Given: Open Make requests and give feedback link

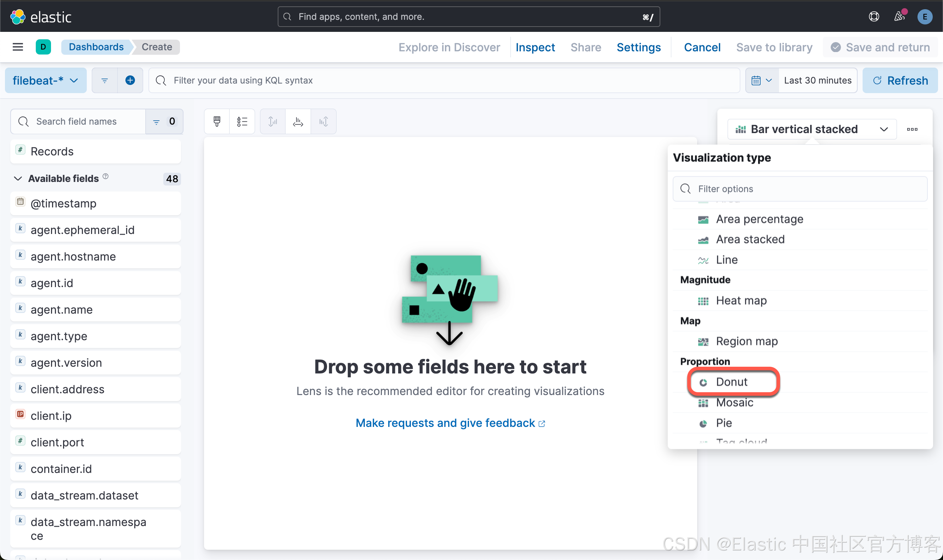Looking at the screenshot, I should pyautogui.click(x=450, y=423).
